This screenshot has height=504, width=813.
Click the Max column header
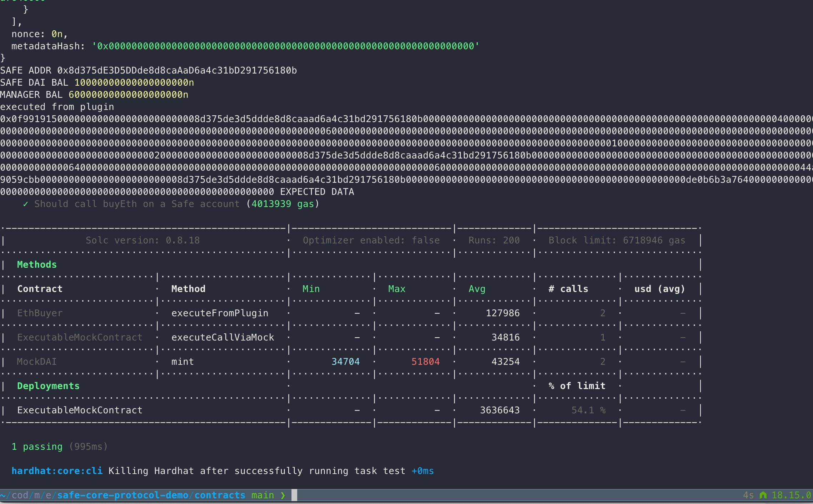(397, 289)
